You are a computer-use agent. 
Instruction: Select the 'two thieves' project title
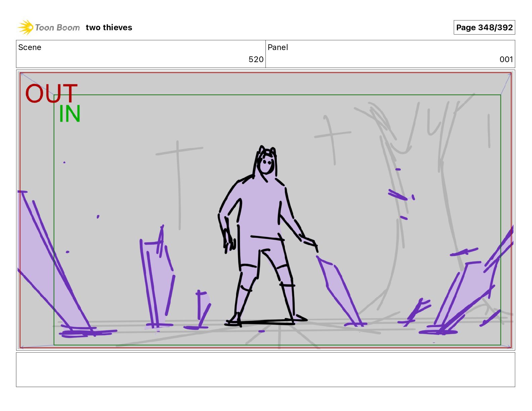(109, 28)
